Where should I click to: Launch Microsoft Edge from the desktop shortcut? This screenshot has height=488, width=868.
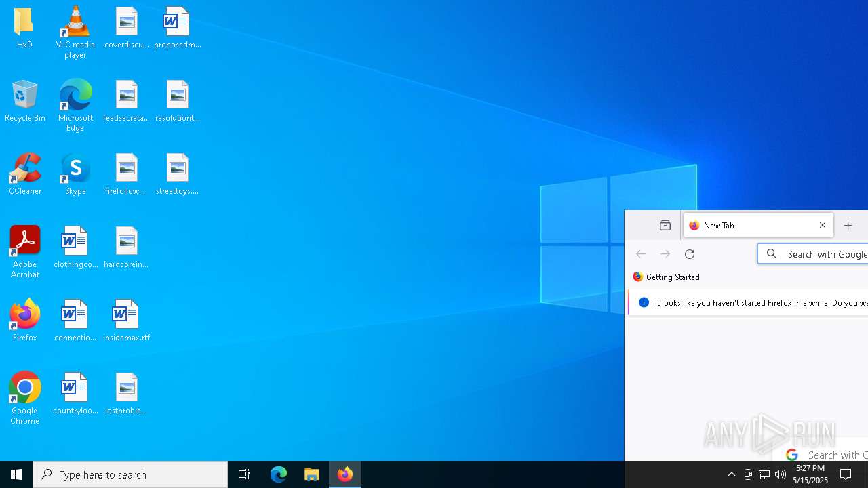pyautogui.click(x=75, y=105)
